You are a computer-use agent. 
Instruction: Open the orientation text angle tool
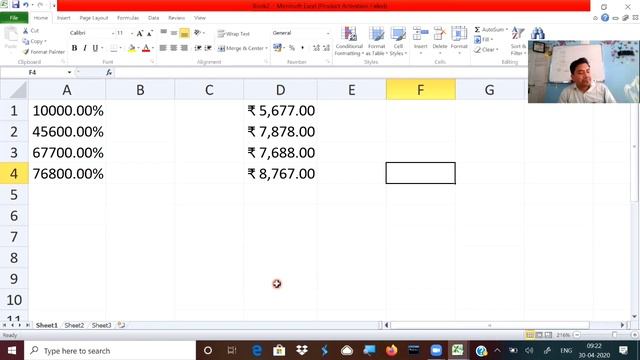pos(198,33)
